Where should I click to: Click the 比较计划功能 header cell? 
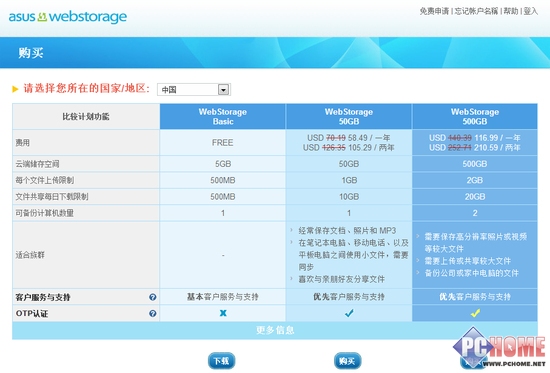86,116
